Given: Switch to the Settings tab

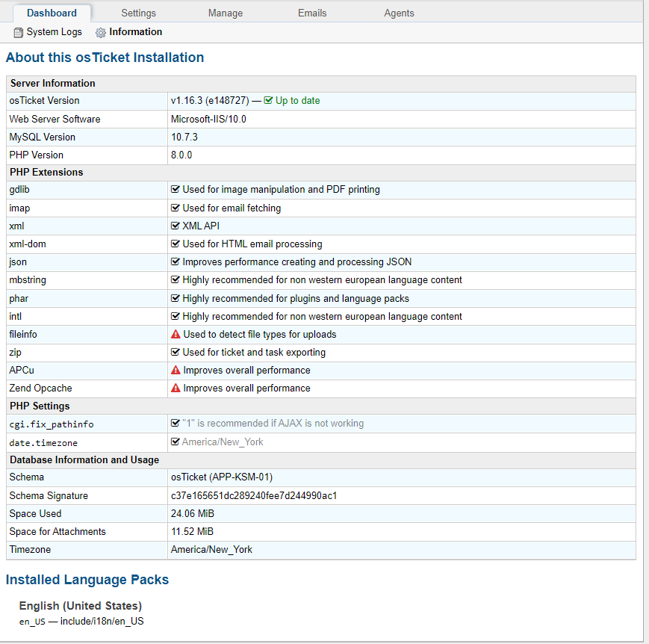Looking at the screenshot, I should pos(139,13).
